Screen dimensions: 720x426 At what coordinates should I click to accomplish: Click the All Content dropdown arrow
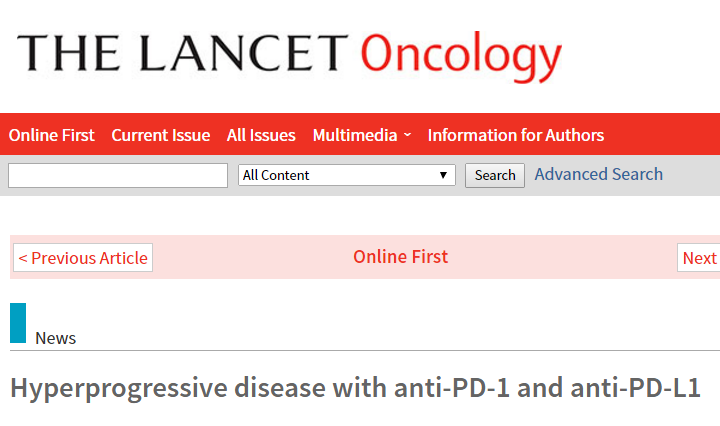click(443, 175)
